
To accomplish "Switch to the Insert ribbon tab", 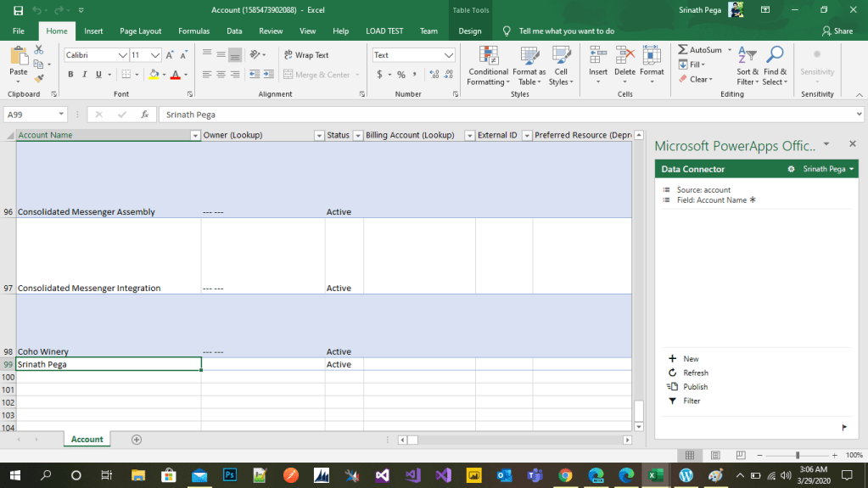I will pos(93,31).
